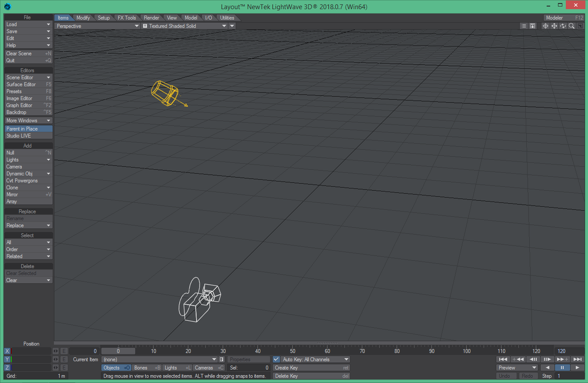Image resolution: width=588 pixels, height=383 pixels.
Task: Click the save view preset icon
Action: [x=532, y=26]
